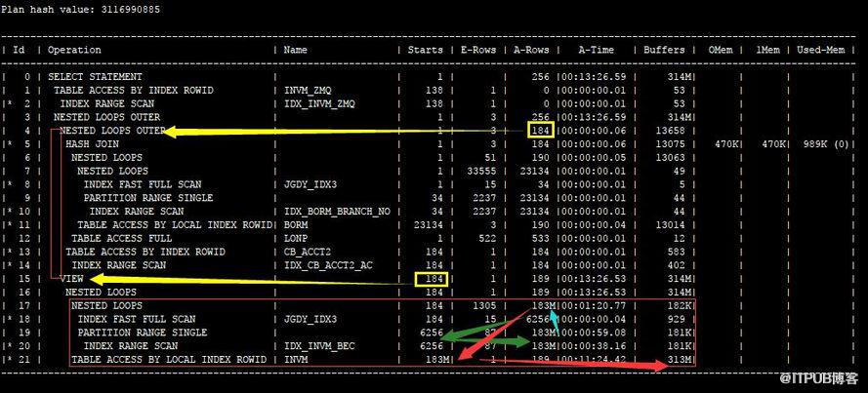868x393 pixels.
Task: Click the A-Time column header
Action: [597, 50]
